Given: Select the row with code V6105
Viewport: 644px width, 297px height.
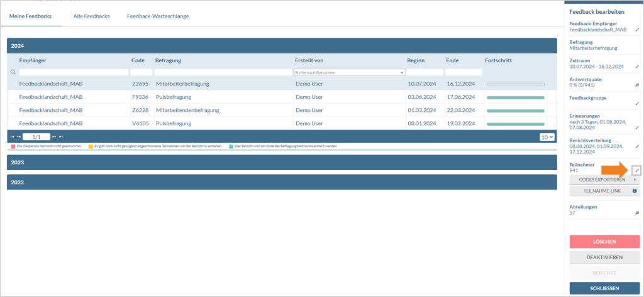Looking at the screenshot, I should (x=282, y=124).
